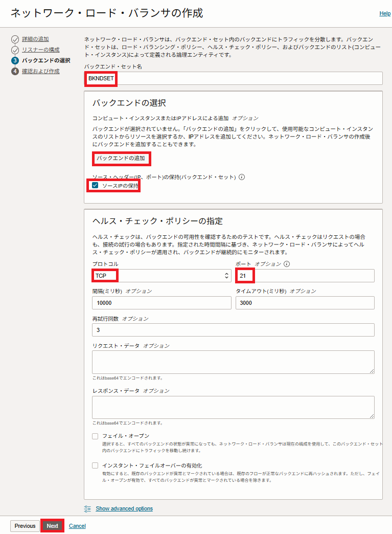The image size is (392, 534).
Task: Click the Next button
Action: click(53, 526)
